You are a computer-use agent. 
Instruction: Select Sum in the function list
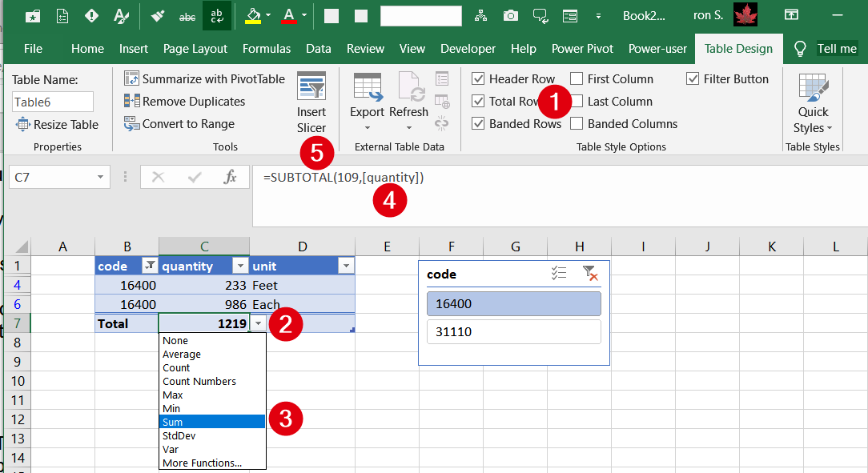[212, 422]
